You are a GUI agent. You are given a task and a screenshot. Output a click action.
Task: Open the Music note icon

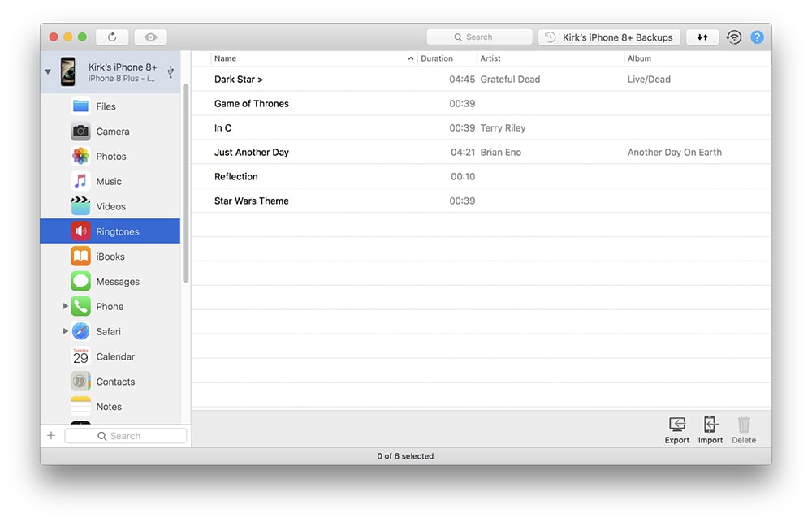tap(80, 181)
